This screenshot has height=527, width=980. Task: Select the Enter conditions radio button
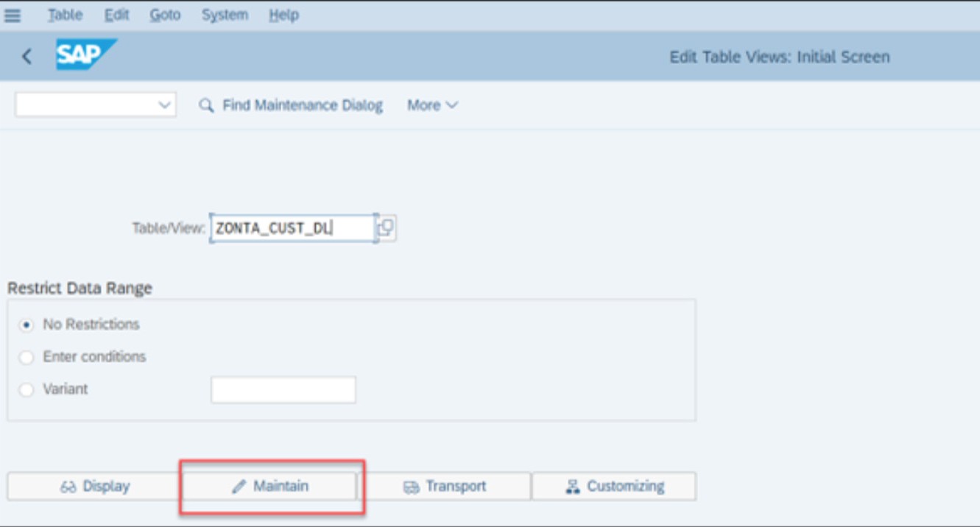[x=27, y=357]
